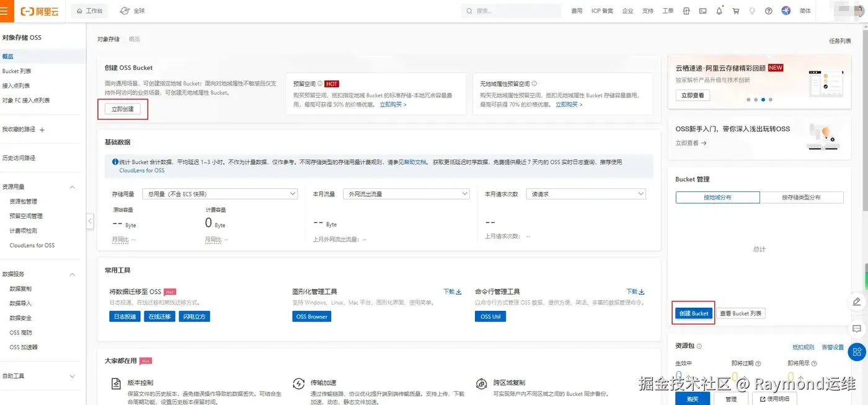
Task: Collapse the 数据服务 sidebar section
Action: 72,274
